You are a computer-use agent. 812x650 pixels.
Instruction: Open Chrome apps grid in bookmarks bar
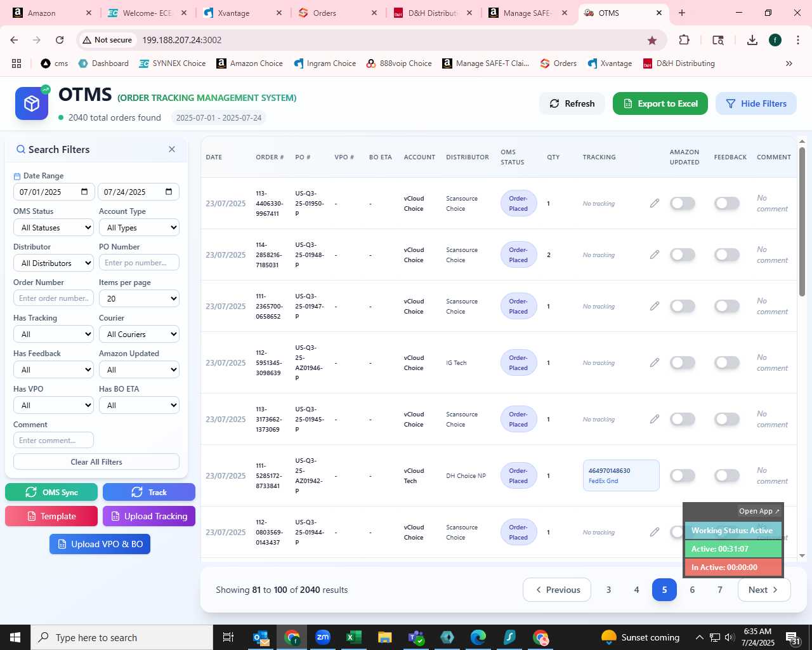(x=16, y=63)
